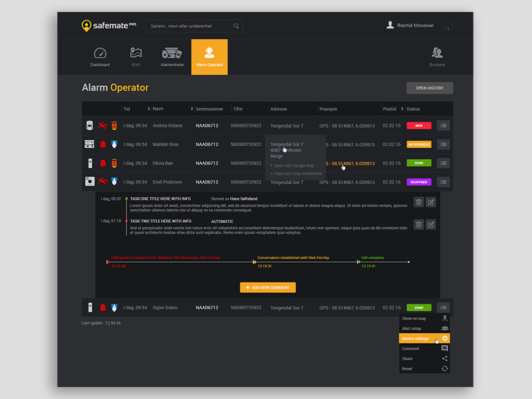This screenshot has height=399, width=532.
Task: Switch to the Alarm Operator view
Action: pos(209,57)
